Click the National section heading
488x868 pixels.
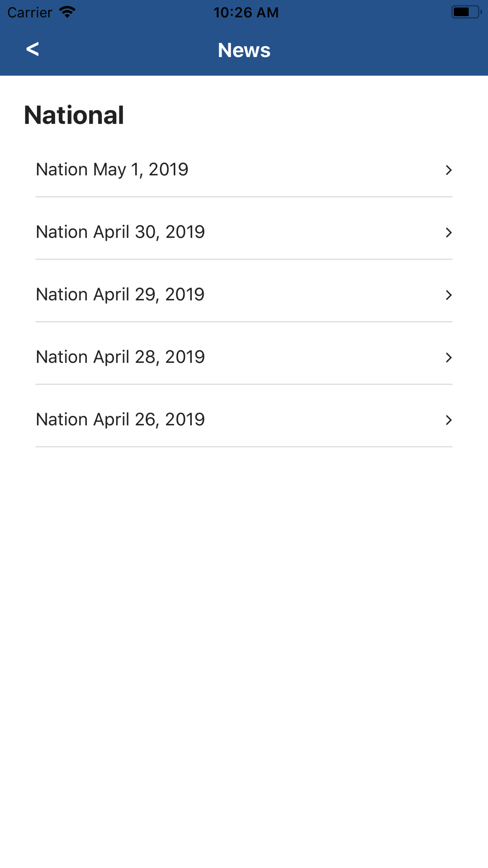[74, 115]
